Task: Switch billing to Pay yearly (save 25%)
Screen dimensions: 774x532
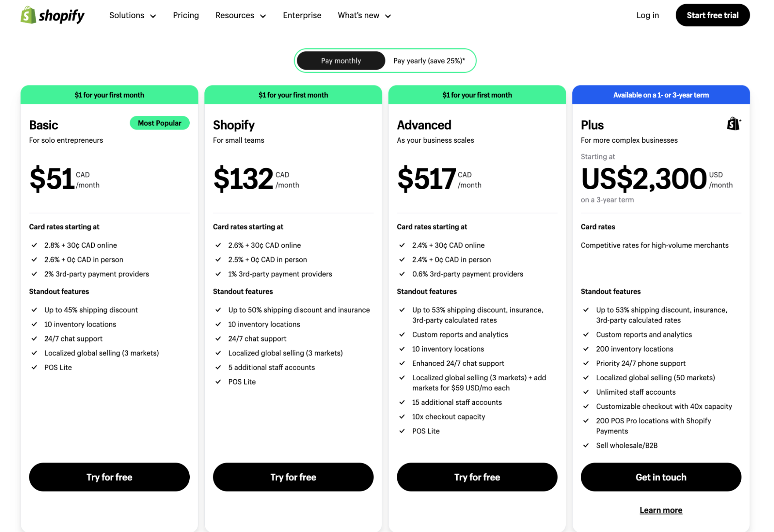Action: (x=429, y=61)
